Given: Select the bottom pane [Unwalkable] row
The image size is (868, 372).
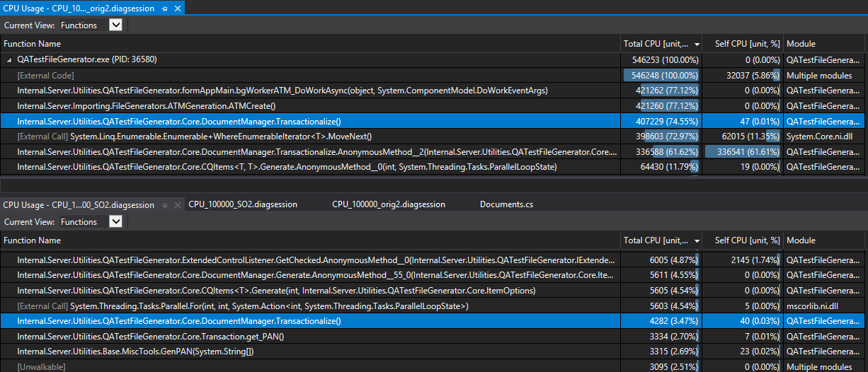Looking at the screenshot, I should (432, 366).
